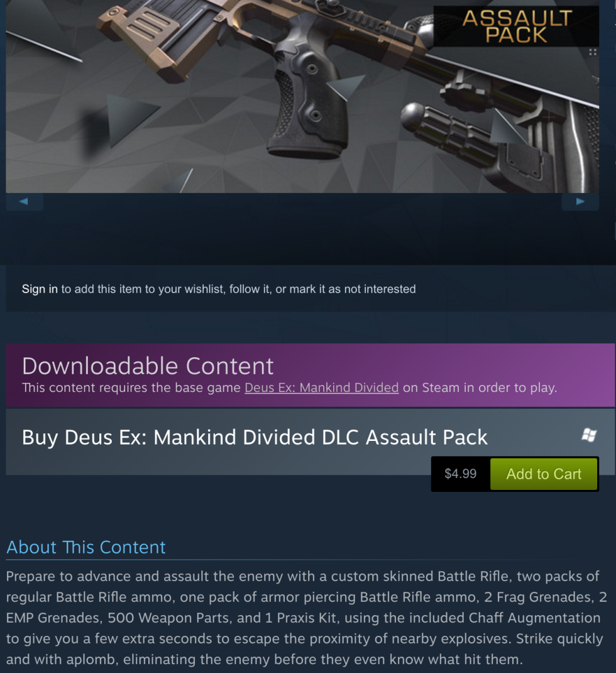
Task: Click the wishlist sign-in notice bar
Action: (310, 289)
